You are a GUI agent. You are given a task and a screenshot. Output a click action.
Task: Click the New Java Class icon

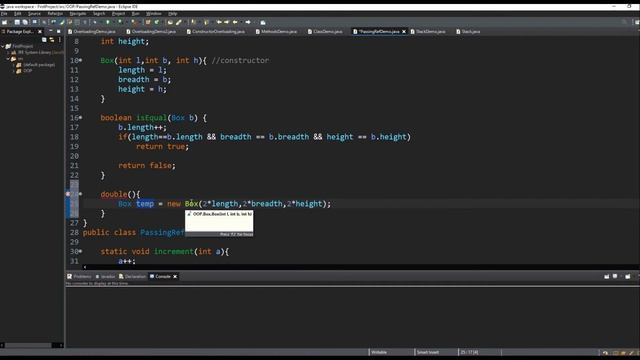click(x=156, y=22)
